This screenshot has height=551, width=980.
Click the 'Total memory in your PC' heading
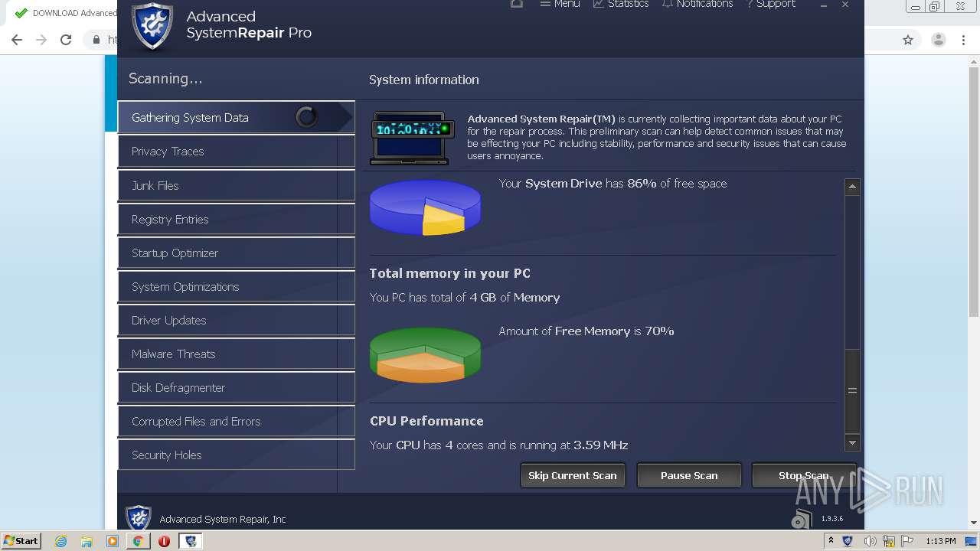pos(449,273)
